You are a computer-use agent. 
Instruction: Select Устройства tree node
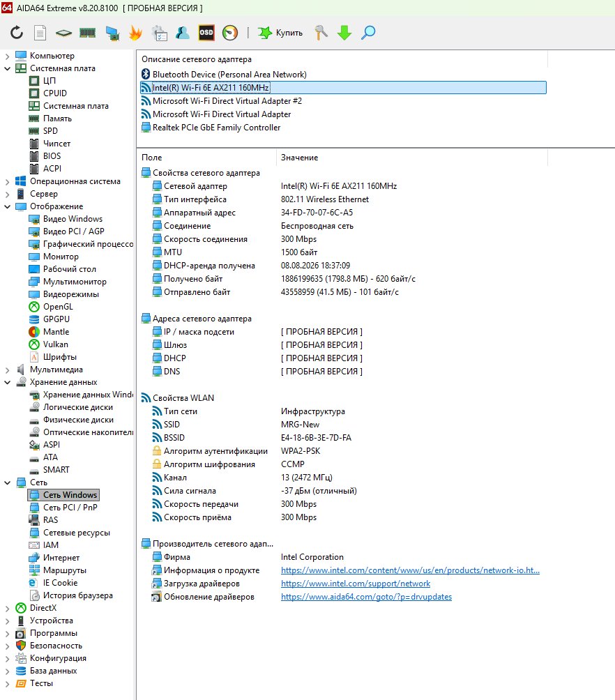point(52,621)
